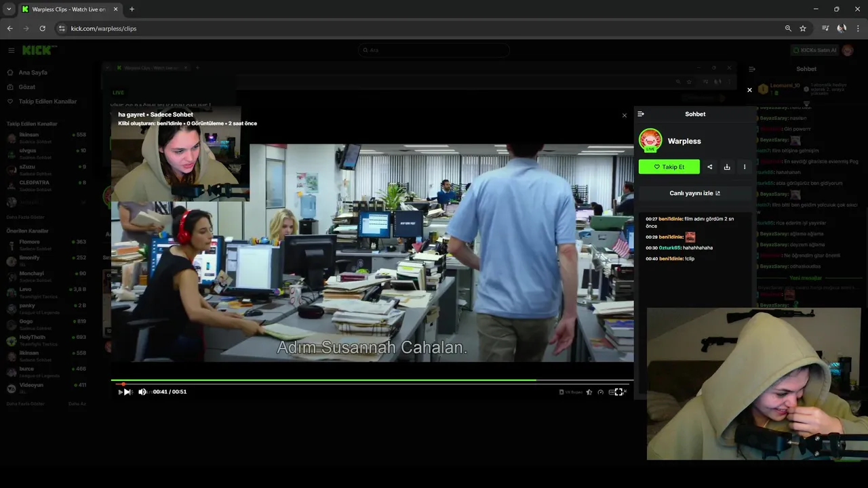868x488 pixels.
Task: Collapse recommended list with Daha Az
Action: [x=77, y=404]
